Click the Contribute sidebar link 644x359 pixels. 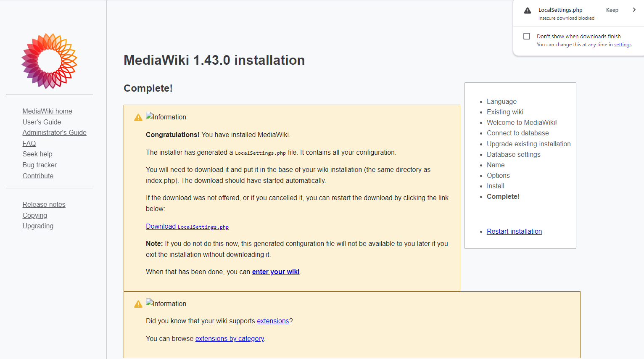[38, 176]
